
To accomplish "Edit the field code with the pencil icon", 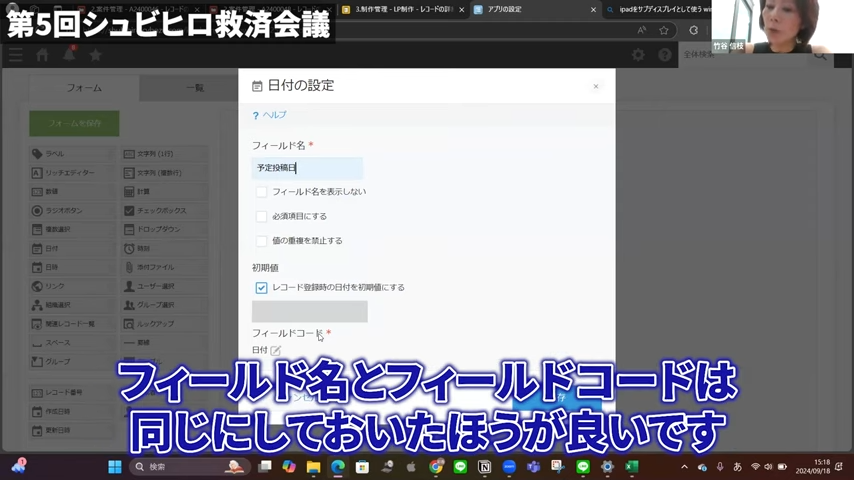I will pos(276,350).
